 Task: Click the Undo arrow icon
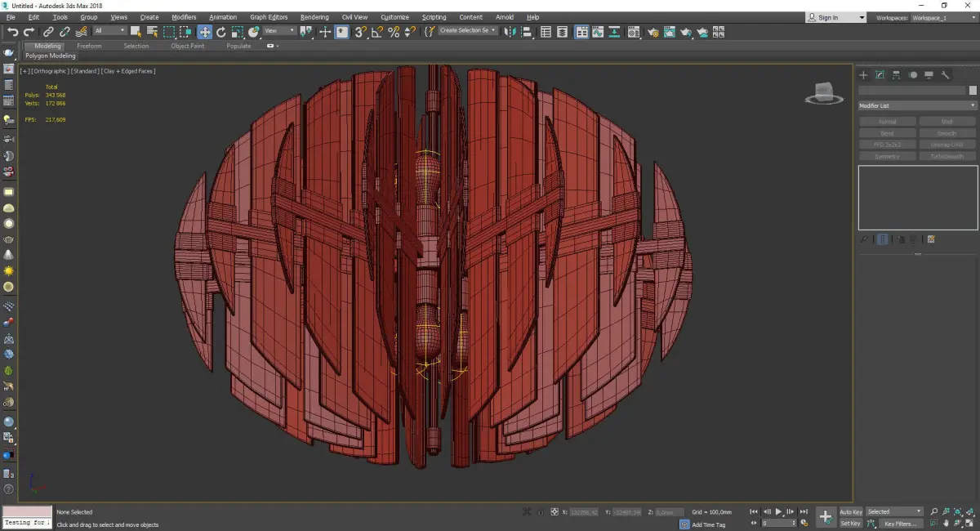tap(12, 32)
